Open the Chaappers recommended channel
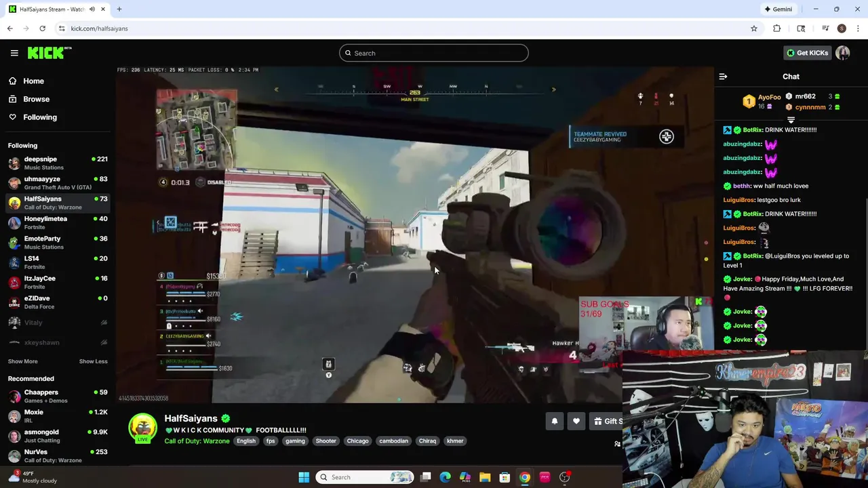This screenshot has width=868, height=488. coord(58,396)
